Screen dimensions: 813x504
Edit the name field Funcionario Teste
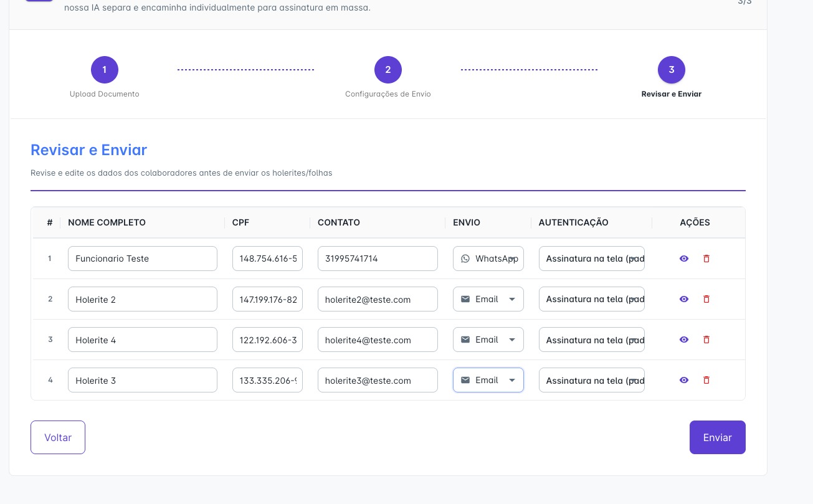[143, 259]
